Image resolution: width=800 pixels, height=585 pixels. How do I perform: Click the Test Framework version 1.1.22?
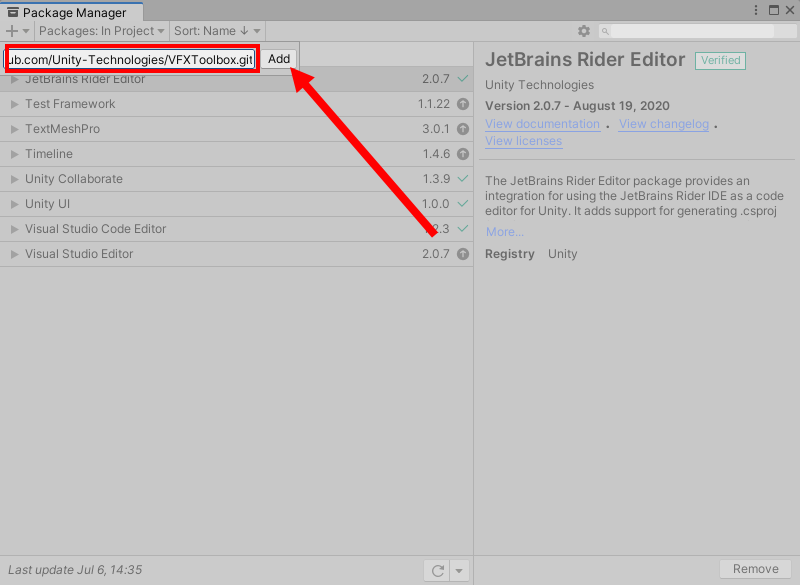click(x=434, y=104)
